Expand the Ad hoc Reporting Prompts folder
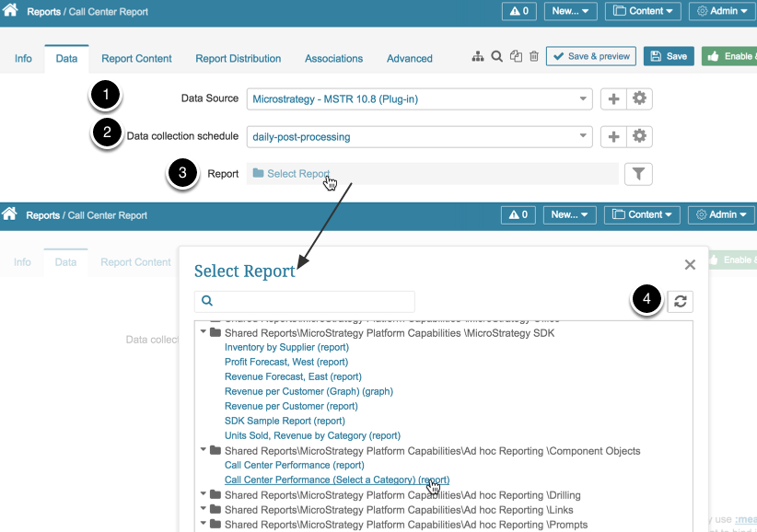 click(204, 524)
